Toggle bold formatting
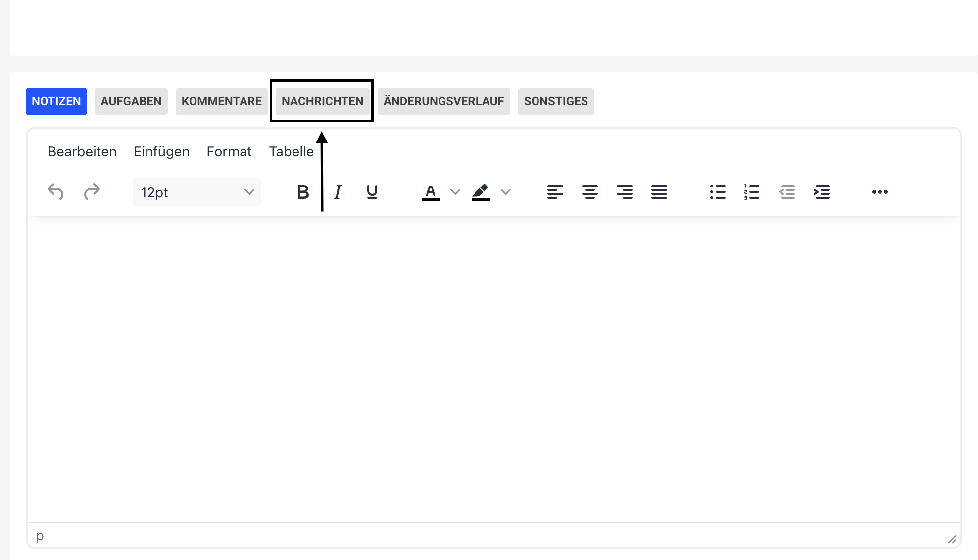 (x=303, y=192)
